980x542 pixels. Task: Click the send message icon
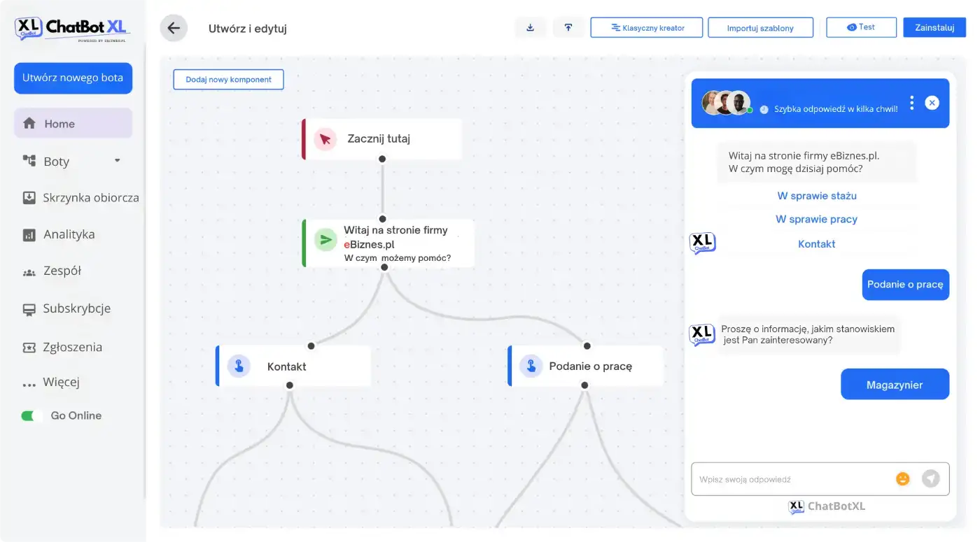tap(930, 479)
